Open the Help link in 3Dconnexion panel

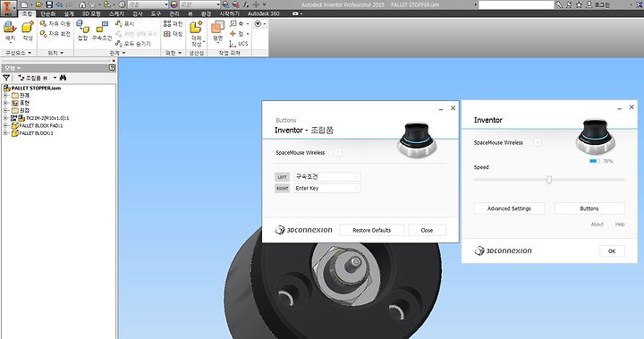pyautogui.click(x=620, y=225)
